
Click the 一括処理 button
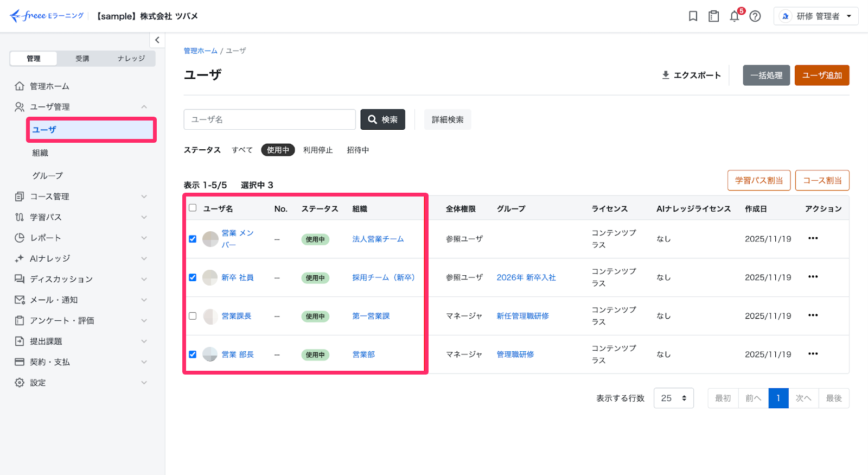click(767, 75)
